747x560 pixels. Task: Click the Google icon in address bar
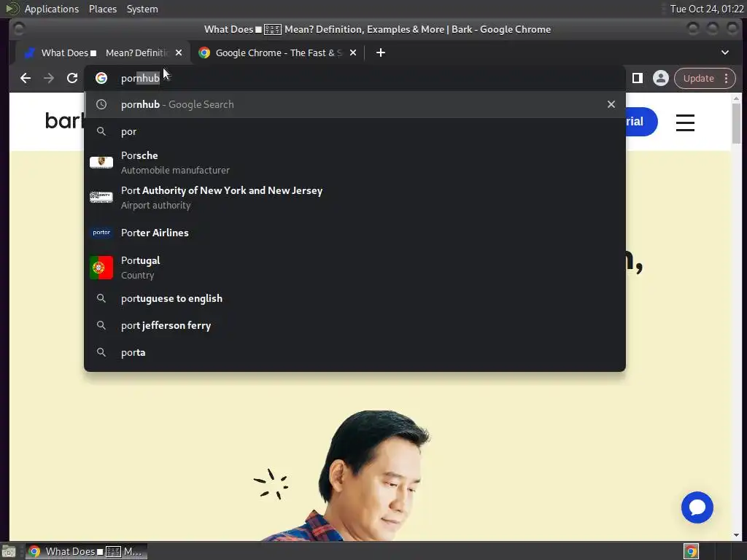point(101,78)
